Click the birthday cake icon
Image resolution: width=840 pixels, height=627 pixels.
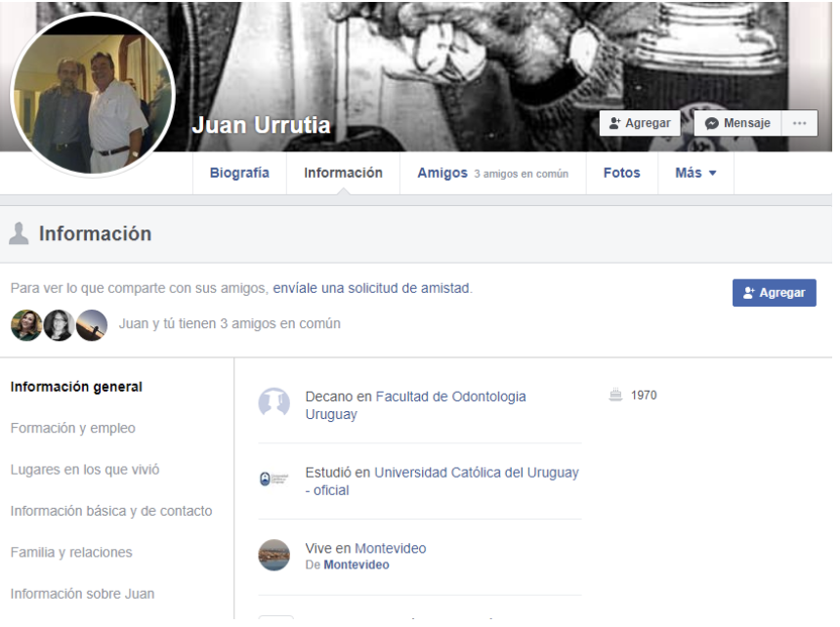(x=616, y=396)
